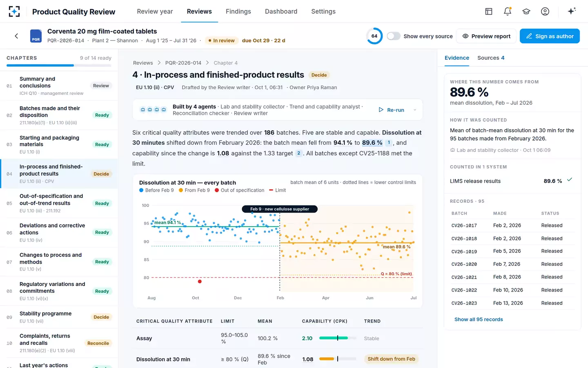Expand the Re-run options chevron
This screenshot has height=368, width=588.
415,110
